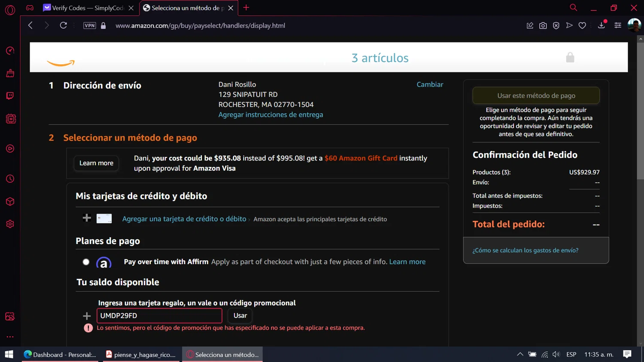644x362 pixels.
Task: Click Cambiar shipping address link
Action: tap(430, 84)
